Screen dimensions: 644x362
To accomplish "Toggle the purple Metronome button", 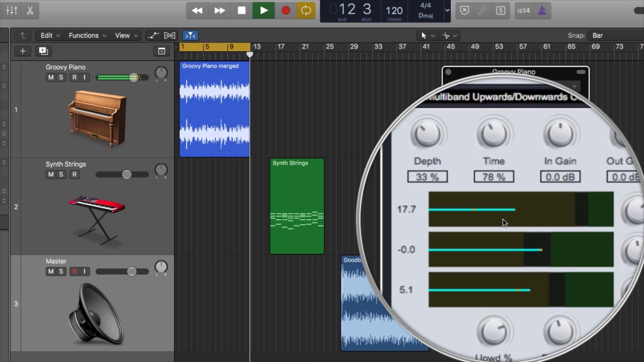I will click(542, 11).
